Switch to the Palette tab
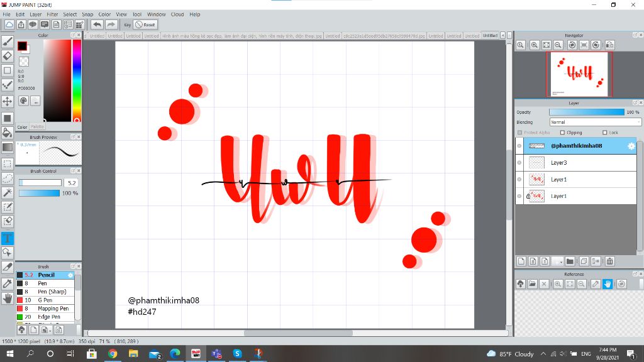This screenshot has height=362, width=644. pos(37,127)
